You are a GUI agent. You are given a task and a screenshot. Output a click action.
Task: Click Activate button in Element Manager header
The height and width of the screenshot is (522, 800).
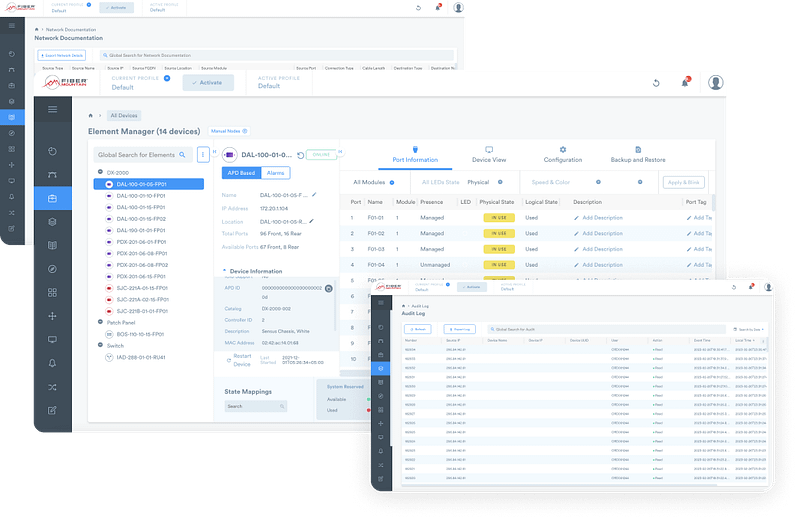coord(208,83)
